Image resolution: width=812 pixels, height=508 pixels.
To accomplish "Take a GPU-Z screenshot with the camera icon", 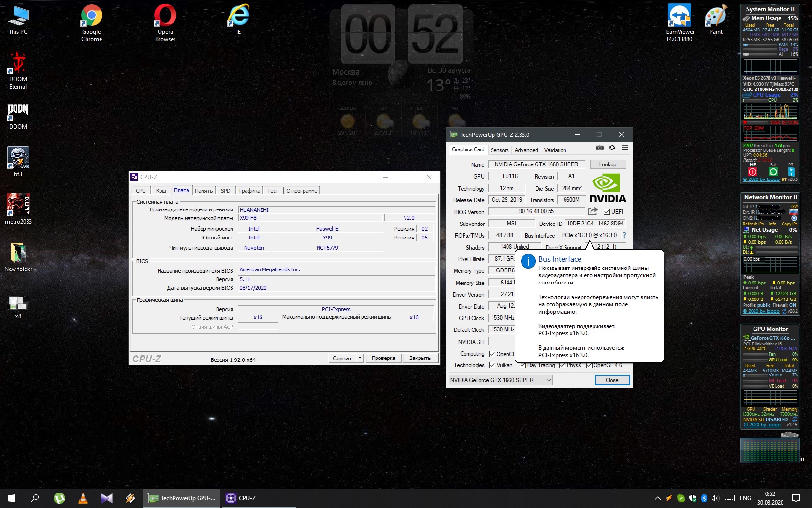I will (599, 148).
